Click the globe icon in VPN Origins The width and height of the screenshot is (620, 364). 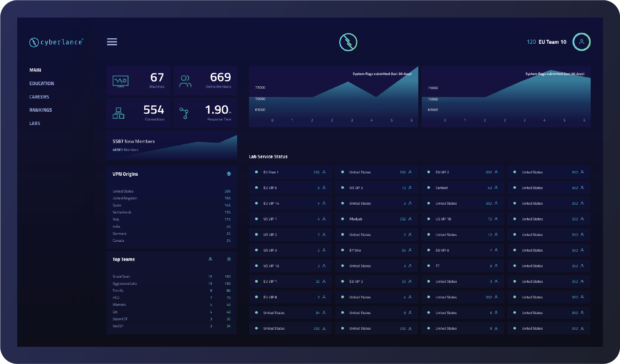pyautogui.click(x=229, y=174)
